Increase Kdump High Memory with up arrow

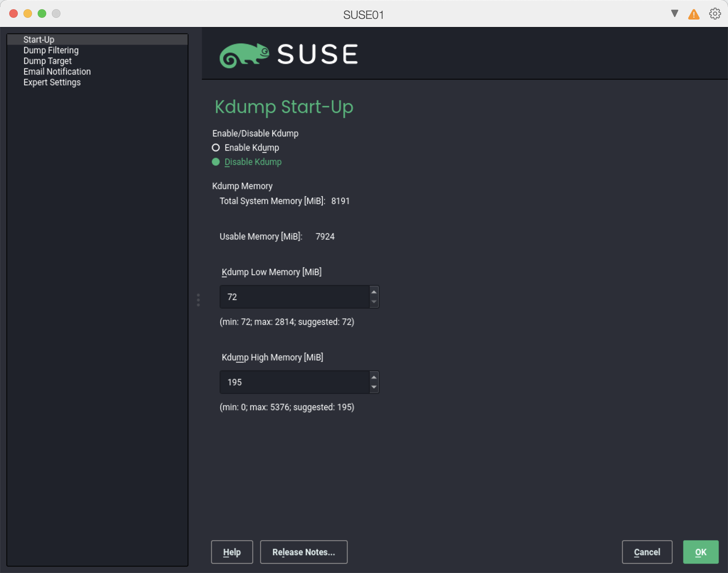[374, 377]
